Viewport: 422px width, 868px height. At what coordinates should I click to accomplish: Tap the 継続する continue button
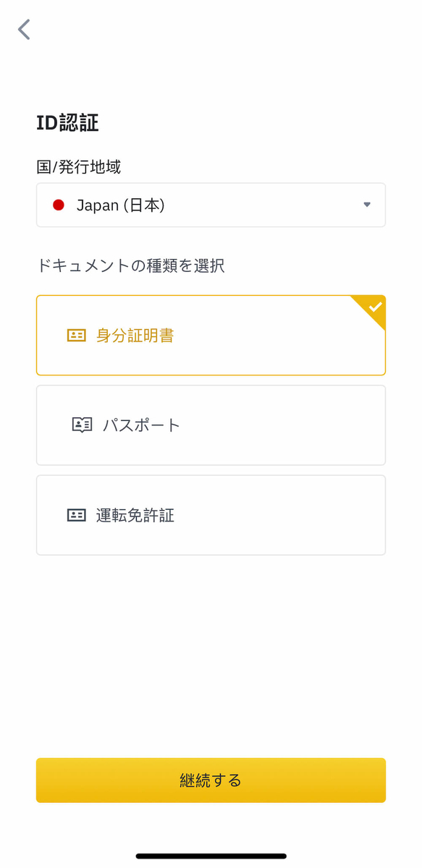pos(211,780)
